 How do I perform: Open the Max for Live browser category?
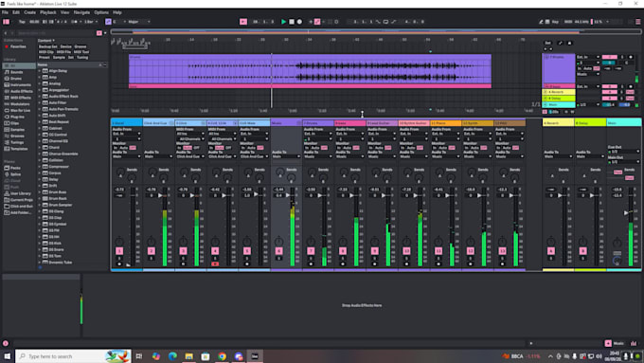(x=20, y=110)
